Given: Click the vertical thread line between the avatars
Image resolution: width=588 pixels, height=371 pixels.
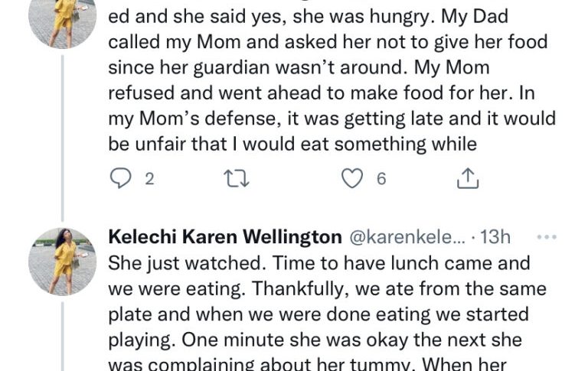Looking at the screenshot, I should coord(63,138).
